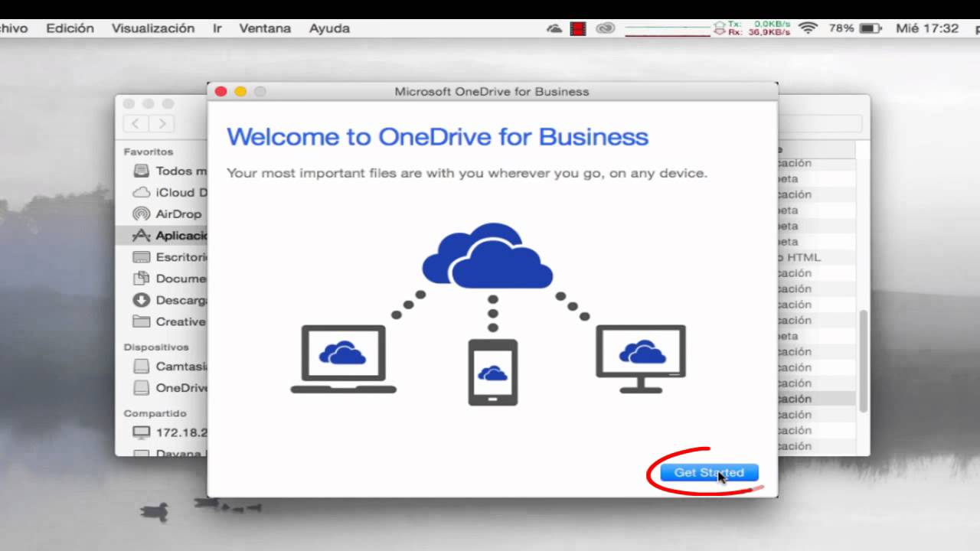The width and height of the screenshot is (980, 551).
Task: Click the Descargas download arrow icon
Action: [141, 300]
